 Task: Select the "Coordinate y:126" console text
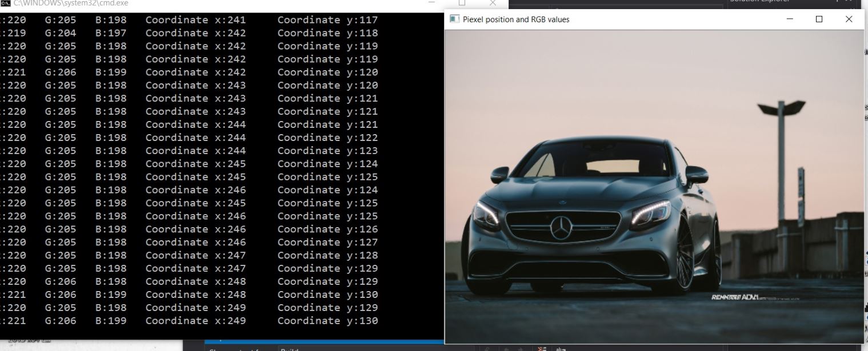[328, 229]
